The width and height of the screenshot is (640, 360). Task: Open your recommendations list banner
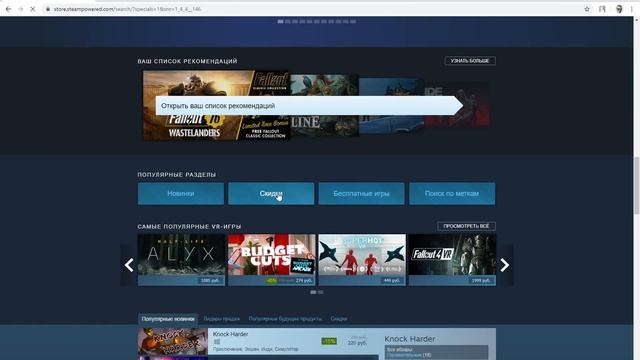pos(309,106)
